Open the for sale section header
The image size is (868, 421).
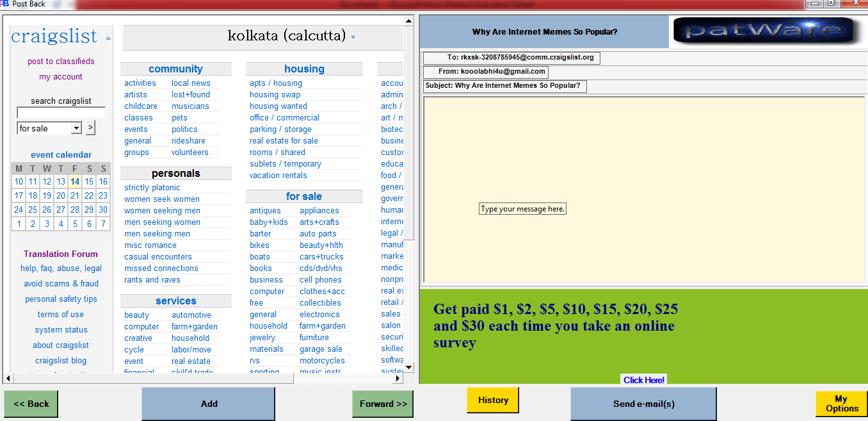(x=304, y=196)
